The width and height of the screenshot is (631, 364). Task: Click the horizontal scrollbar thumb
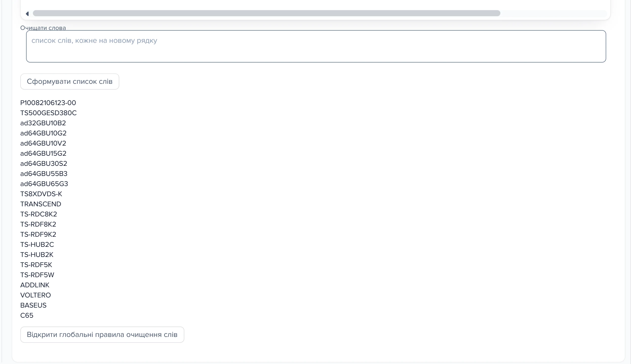click(267, 13)
